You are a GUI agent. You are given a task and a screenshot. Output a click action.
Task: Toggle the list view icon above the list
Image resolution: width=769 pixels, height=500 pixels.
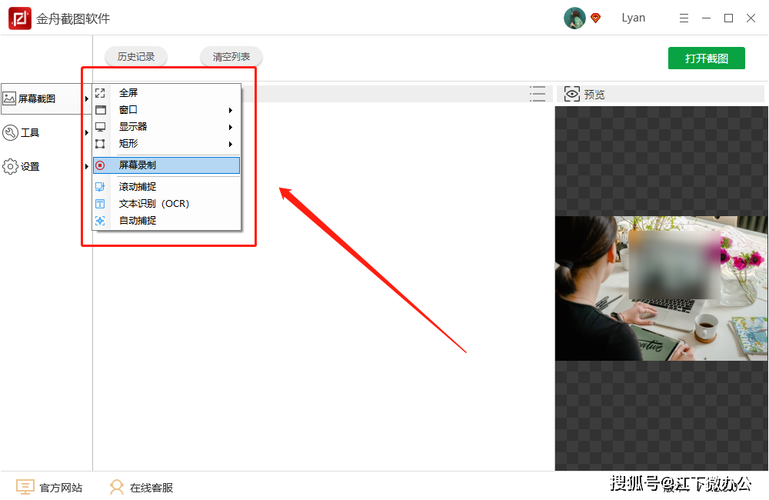538,94
